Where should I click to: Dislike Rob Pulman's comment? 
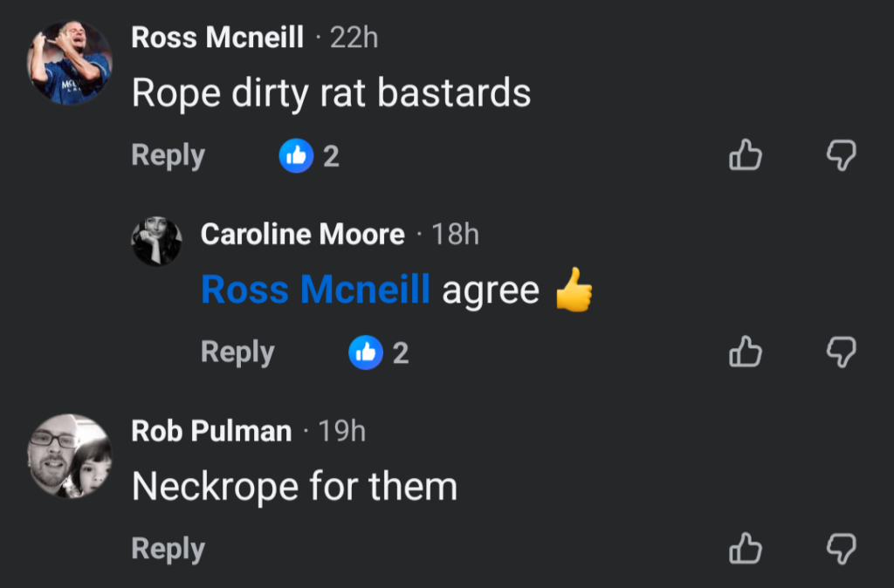(841, 550)
